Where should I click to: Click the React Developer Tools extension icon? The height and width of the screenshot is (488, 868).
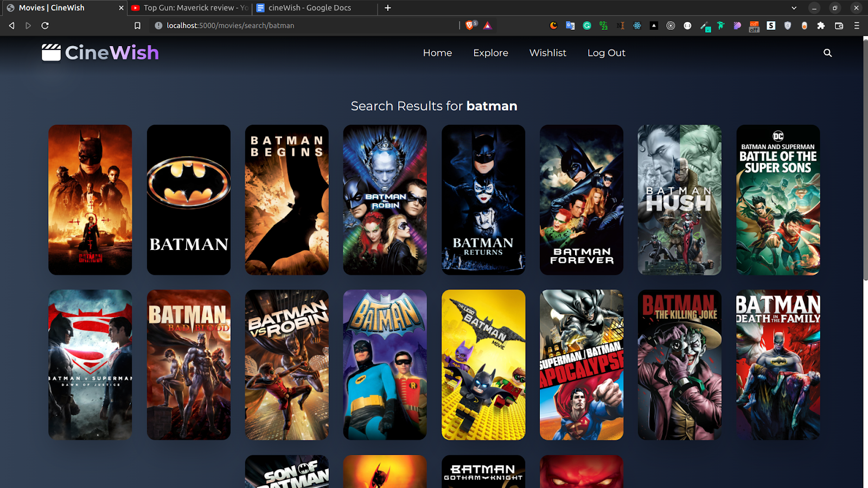[x=637, y=25]
